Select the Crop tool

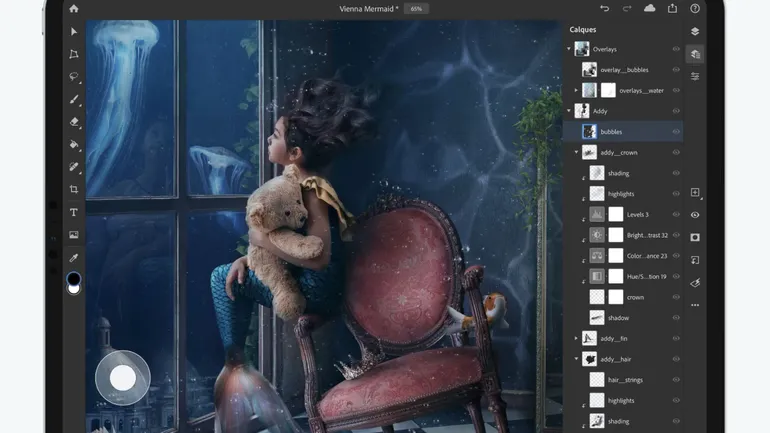74,189
